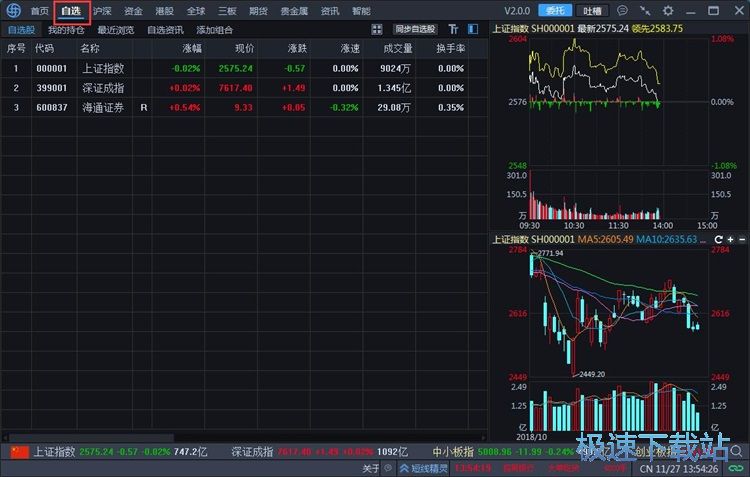This screenshot has height=477, width=750.
Task: Open the 贵金属 precious metals tab
Action: [294, 11]
